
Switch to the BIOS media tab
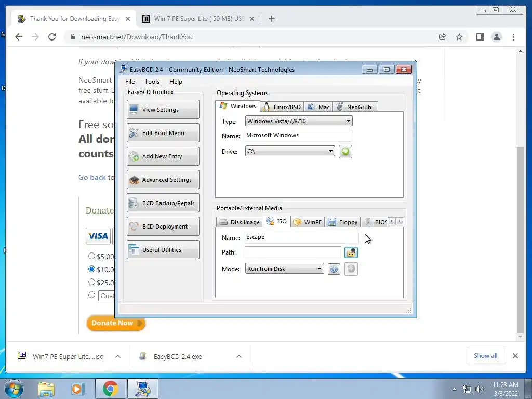(375, 222)
